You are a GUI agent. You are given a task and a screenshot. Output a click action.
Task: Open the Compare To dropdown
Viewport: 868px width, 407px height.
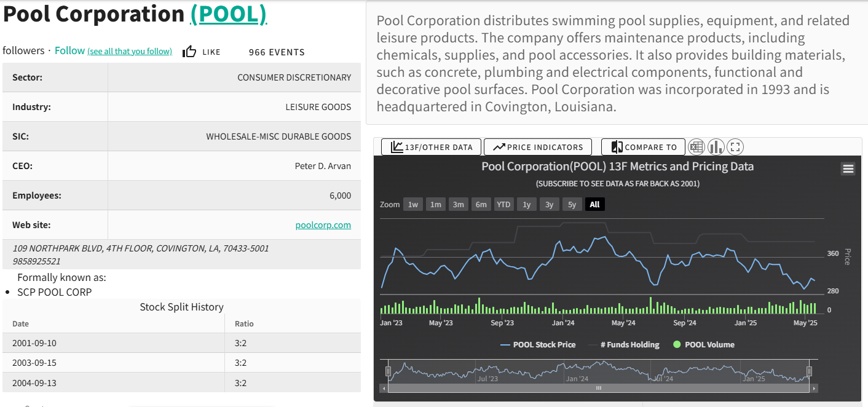coord(643,147)
